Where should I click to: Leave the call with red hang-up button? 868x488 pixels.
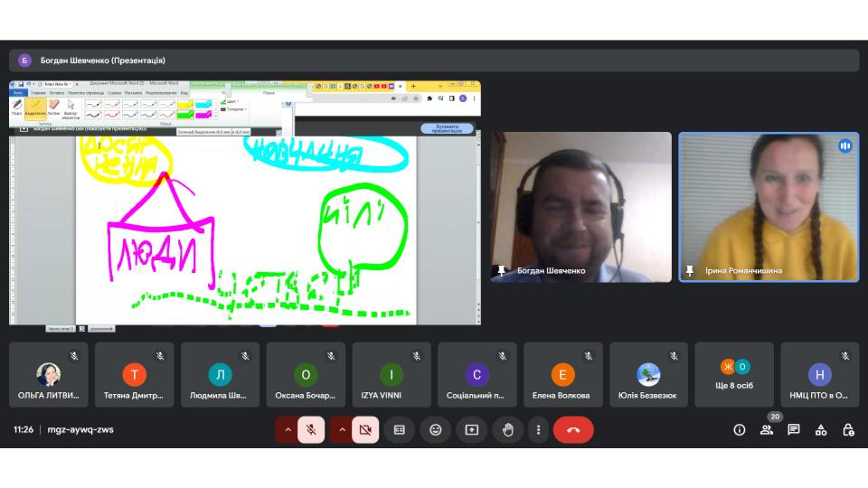click(573, 430)
